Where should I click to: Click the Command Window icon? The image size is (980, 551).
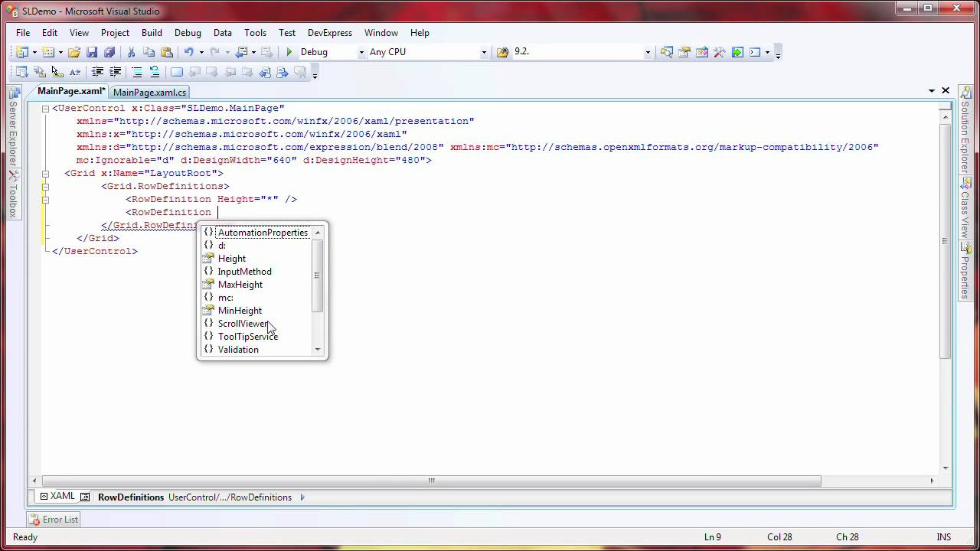point(755,52)
